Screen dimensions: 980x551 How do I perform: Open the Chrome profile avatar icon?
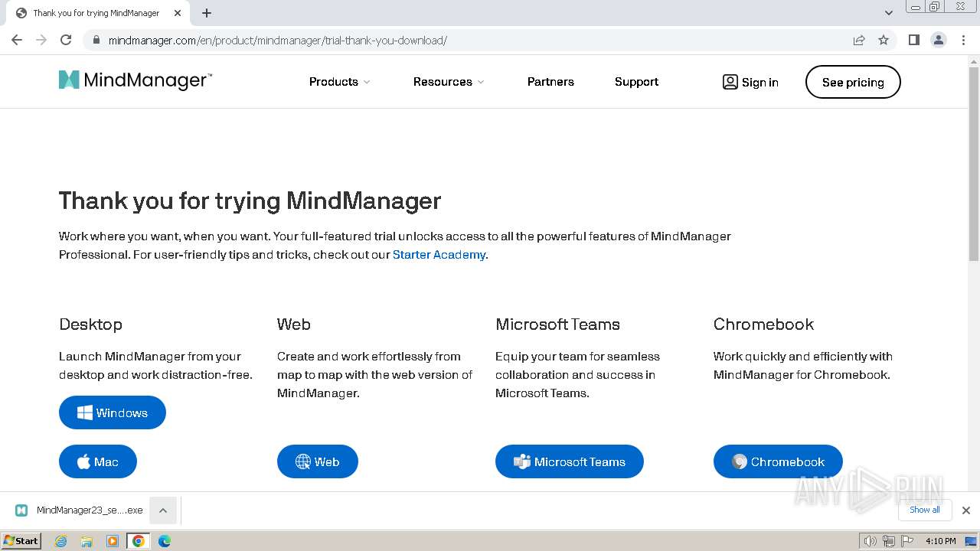tap(938, 40)
